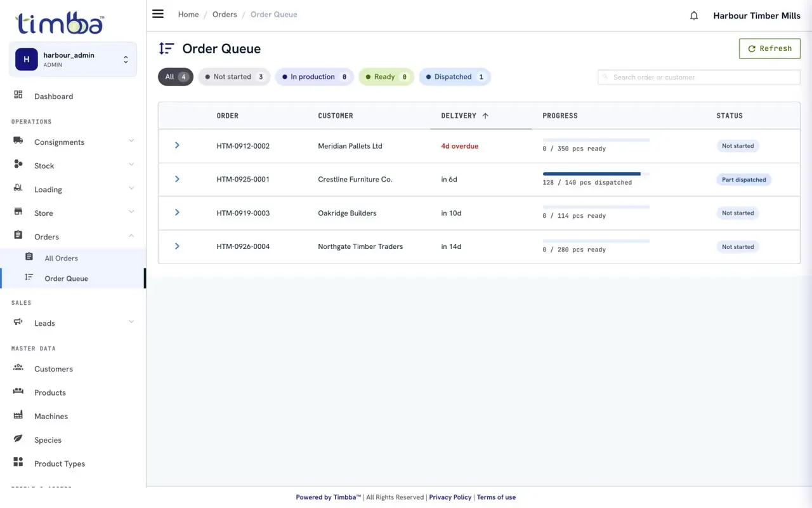This screenshot has height=508, width=812.
Task: Click the Leads megaphone icon
Action: (18, 321)
